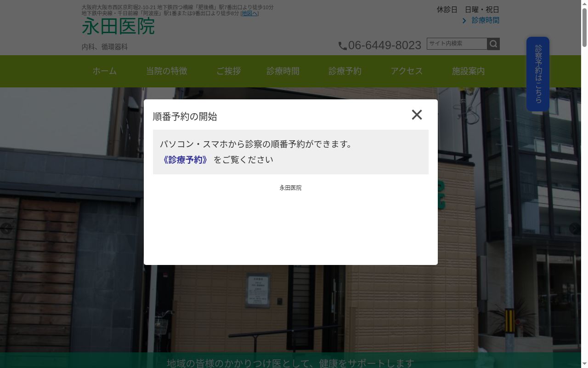
Task: Show next slide with right arrow
Action: tap(575, 229)
